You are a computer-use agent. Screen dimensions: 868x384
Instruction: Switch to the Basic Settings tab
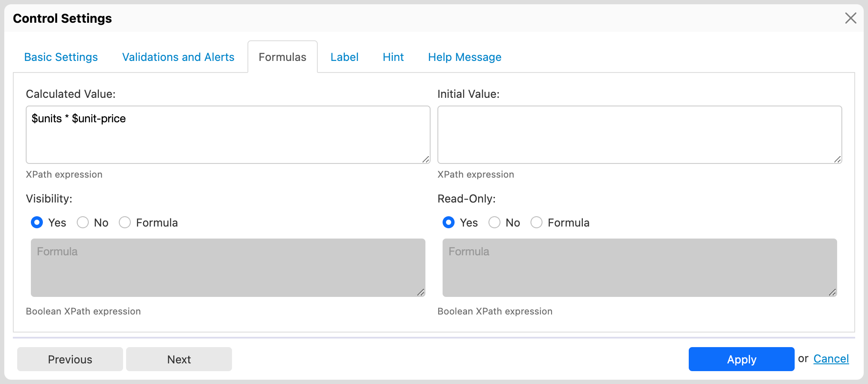coord(61,57)
